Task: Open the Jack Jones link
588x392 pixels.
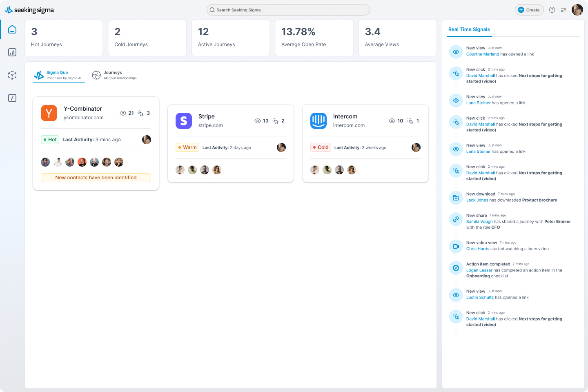Action: (477, 200)
